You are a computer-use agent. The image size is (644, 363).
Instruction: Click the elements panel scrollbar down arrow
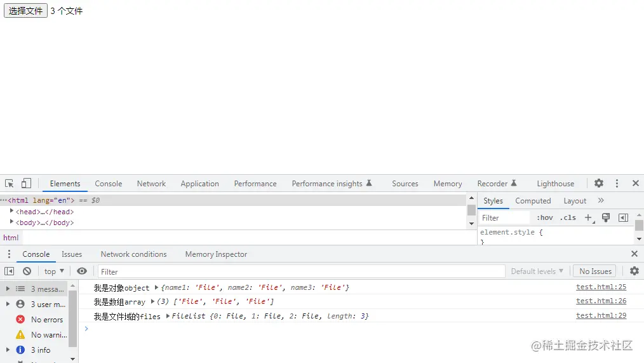point(471,224)
